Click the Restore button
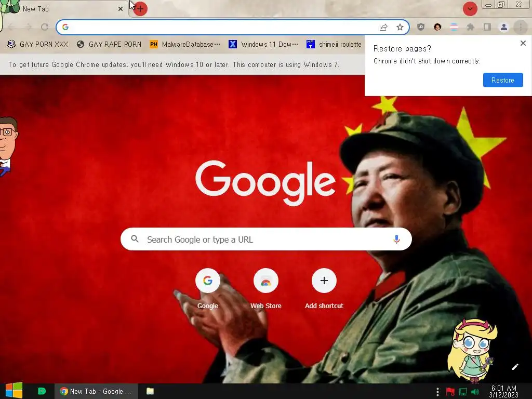This screenshot has height=399, width=532. coord(503,80)
